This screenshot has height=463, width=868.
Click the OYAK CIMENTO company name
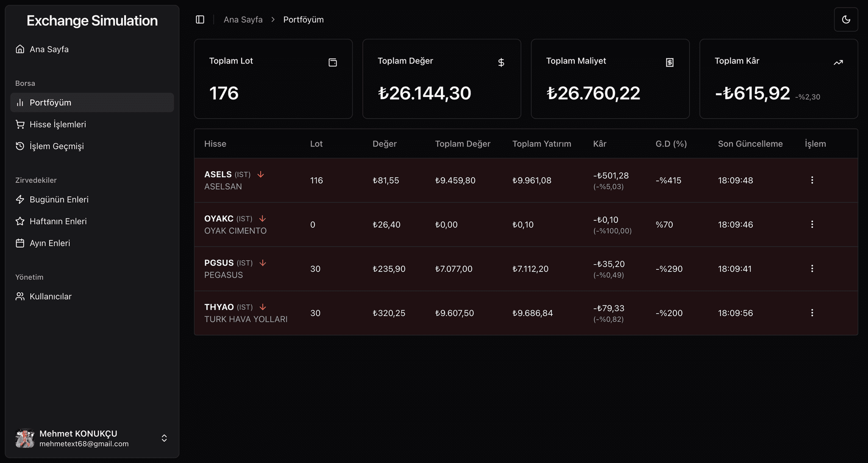pyautogui.click(x=235, y=231)
